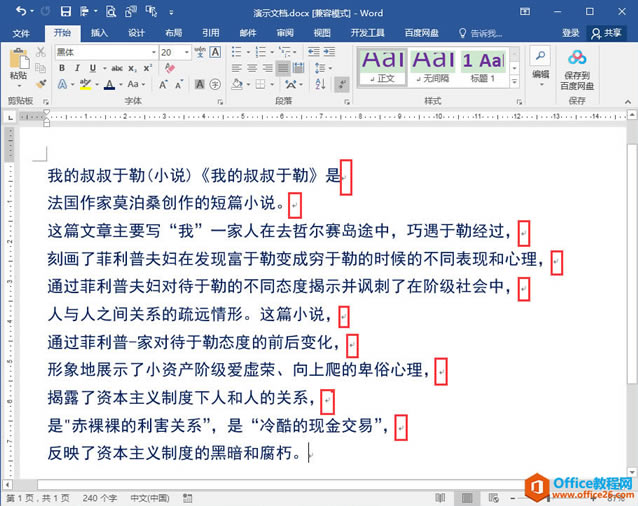Switch to the 百度网盘 tab
The image size is (638, 506).
coord(422,33)
